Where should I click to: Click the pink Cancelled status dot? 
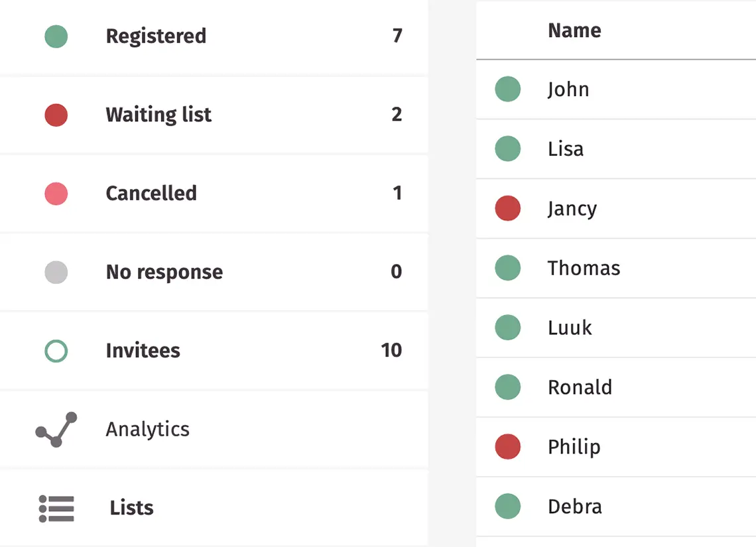[x=56, y=194]
